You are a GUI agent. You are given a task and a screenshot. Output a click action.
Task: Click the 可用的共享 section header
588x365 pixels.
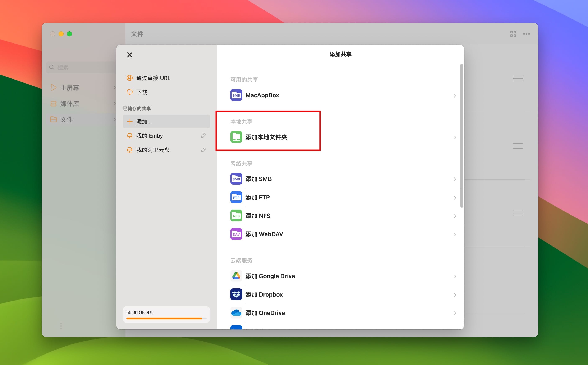[244, 80]
